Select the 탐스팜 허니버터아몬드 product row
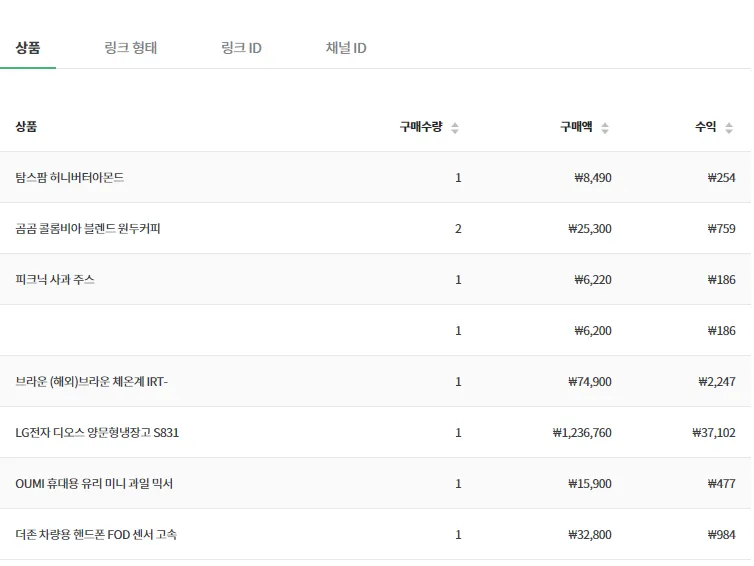The width and height of the screenshot is (754, 566). coord(70,178)
